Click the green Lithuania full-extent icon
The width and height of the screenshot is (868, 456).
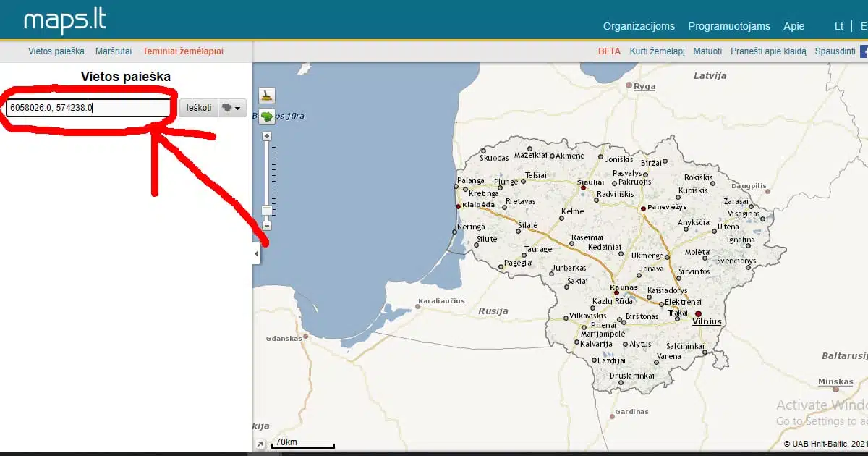(267, 117)
